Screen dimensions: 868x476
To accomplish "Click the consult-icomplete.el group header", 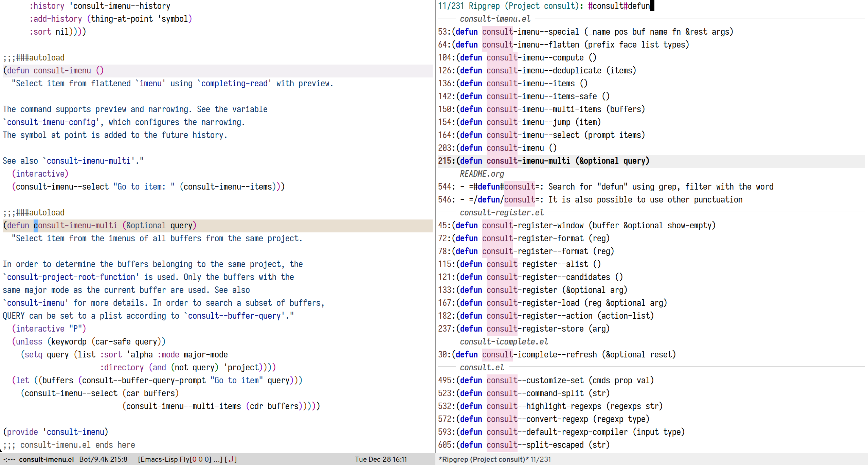I will click(x=504, y=341).
